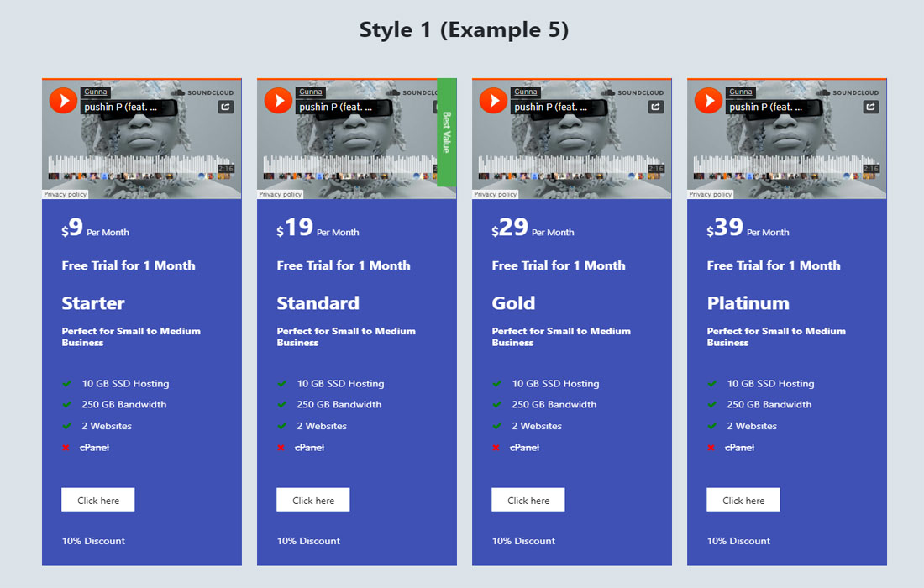Click the Starter plan title

point(93,303)
